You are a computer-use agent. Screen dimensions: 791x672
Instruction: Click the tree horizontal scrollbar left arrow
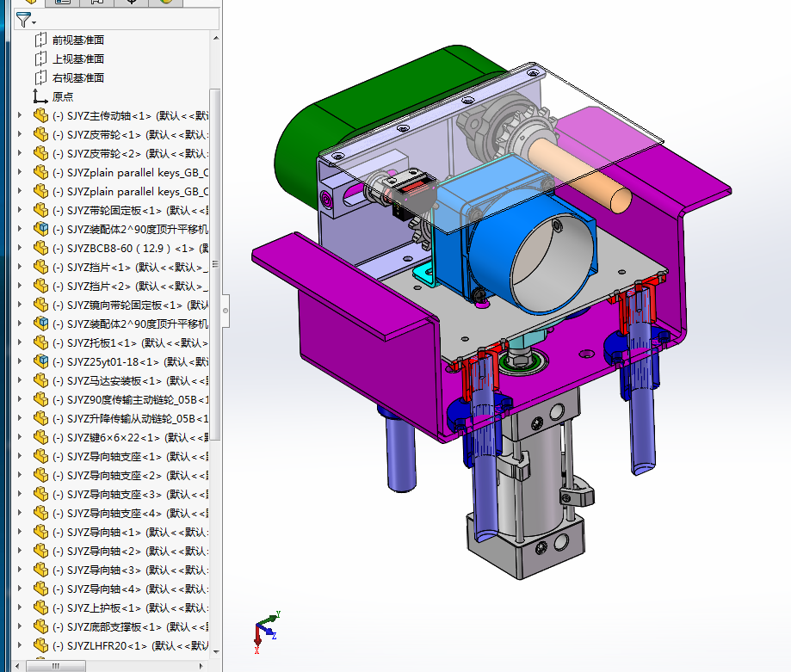point(18,666)
